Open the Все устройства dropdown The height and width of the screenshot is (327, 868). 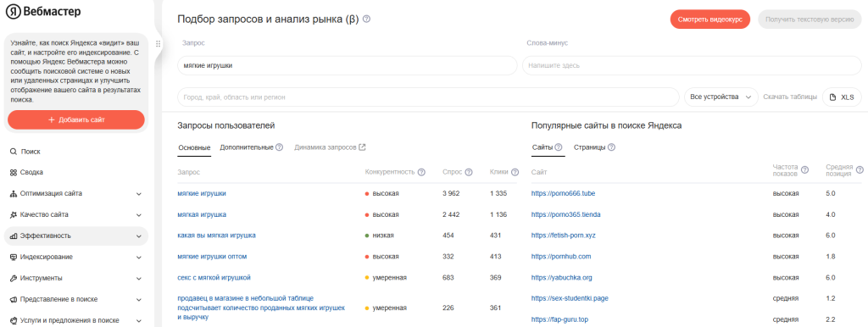coord(721,97)
